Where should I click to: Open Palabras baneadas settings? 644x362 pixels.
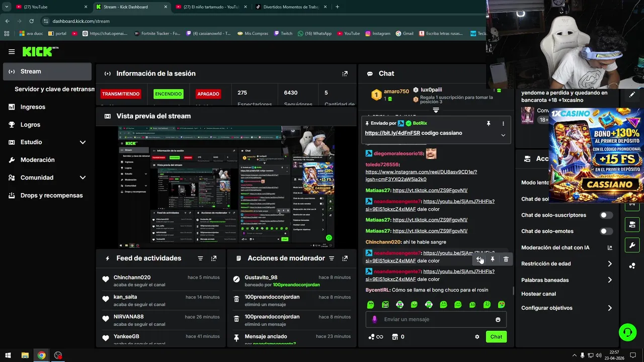pos(567,280)
